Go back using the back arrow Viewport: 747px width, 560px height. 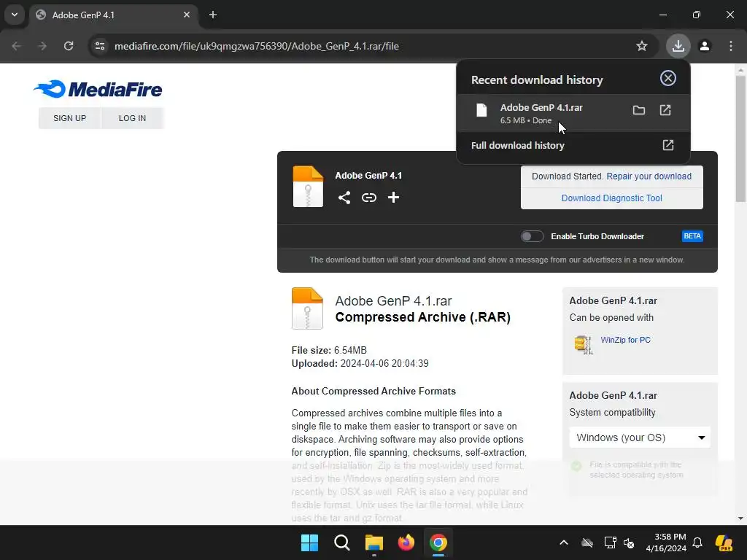click(x=17, y=46)
